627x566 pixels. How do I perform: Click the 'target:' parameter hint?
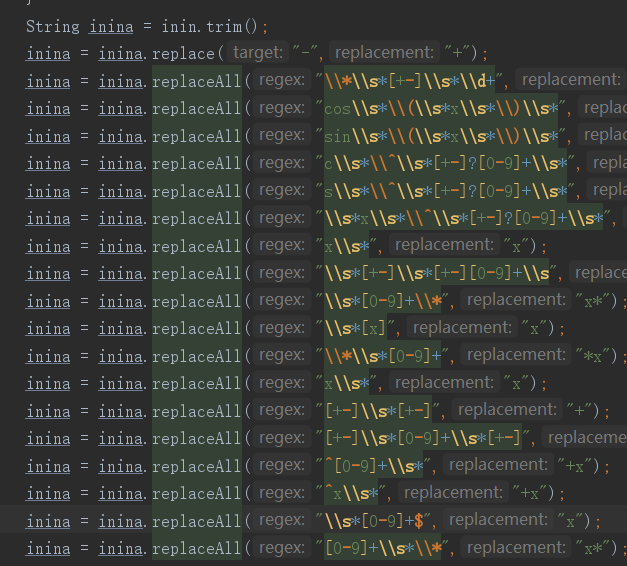coord(258,52)
